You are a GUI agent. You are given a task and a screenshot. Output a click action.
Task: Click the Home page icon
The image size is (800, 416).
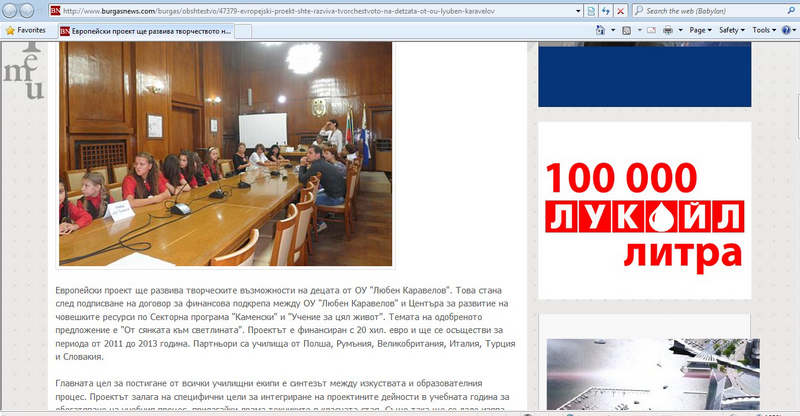601,30
